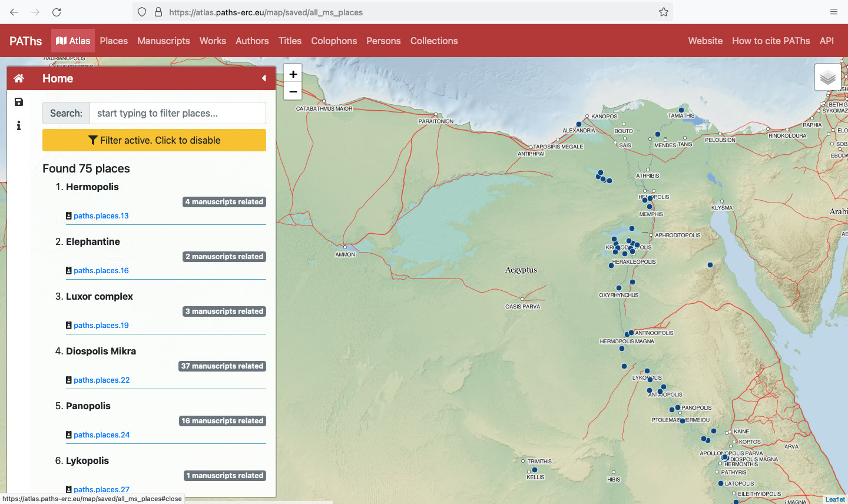
Task: Open the Places menu item
Action: [114, 41]
